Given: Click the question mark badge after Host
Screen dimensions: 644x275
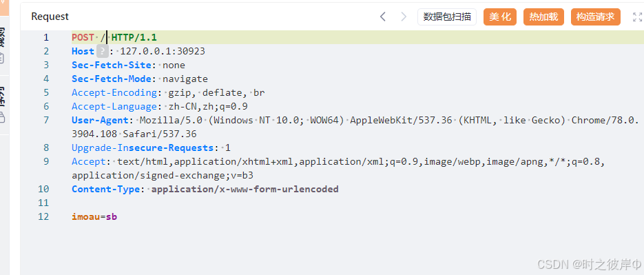Looking at the screenshot, I should (102, 52).
